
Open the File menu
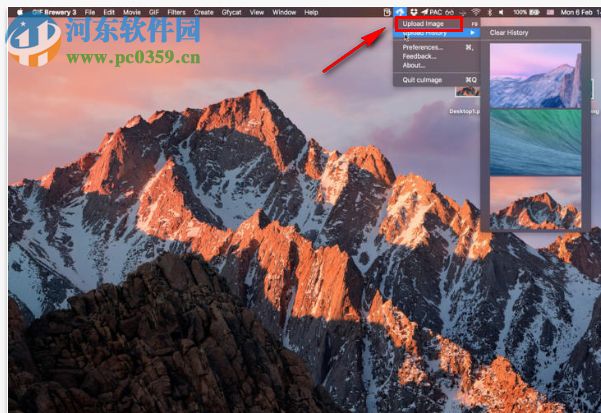click(x=90, y=12)
